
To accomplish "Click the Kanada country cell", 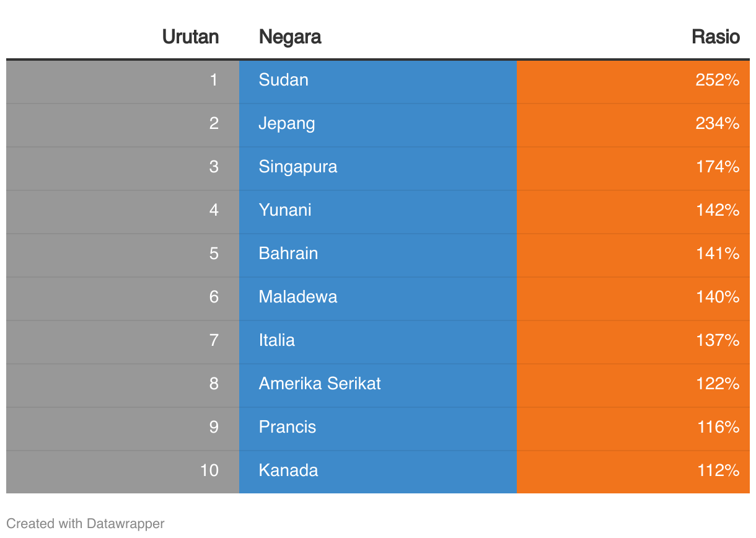I will (x=377, y=472).
